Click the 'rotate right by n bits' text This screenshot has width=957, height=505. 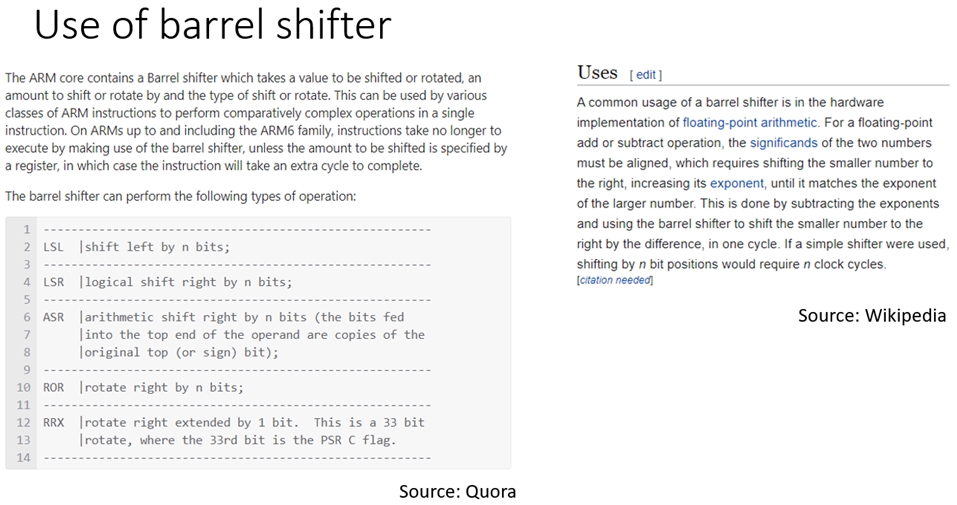(164, 387)
